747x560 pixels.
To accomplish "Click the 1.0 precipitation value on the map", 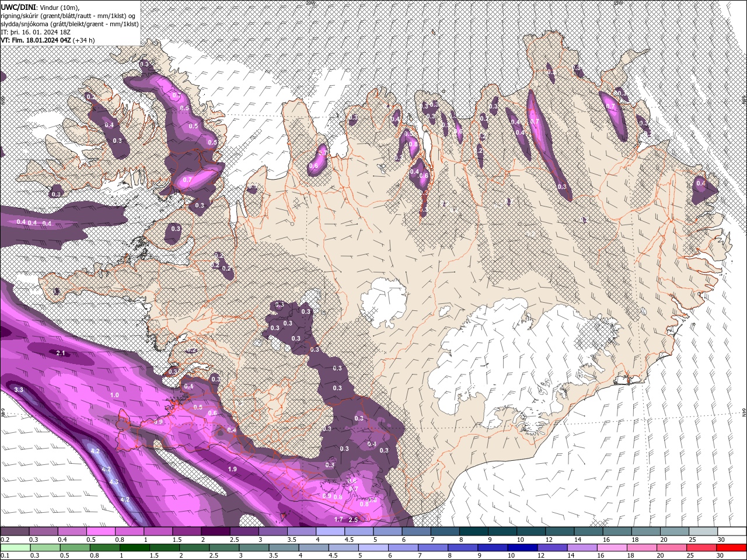I will tap(114, 395).
